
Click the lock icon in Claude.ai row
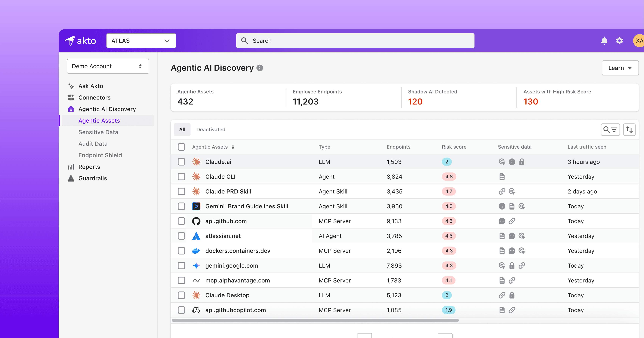pos(522,162)
